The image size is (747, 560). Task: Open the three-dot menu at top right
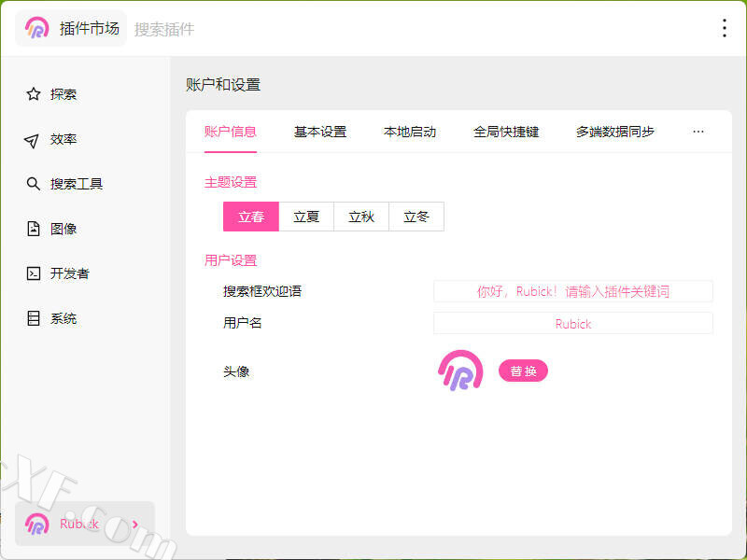pos(725,28)
